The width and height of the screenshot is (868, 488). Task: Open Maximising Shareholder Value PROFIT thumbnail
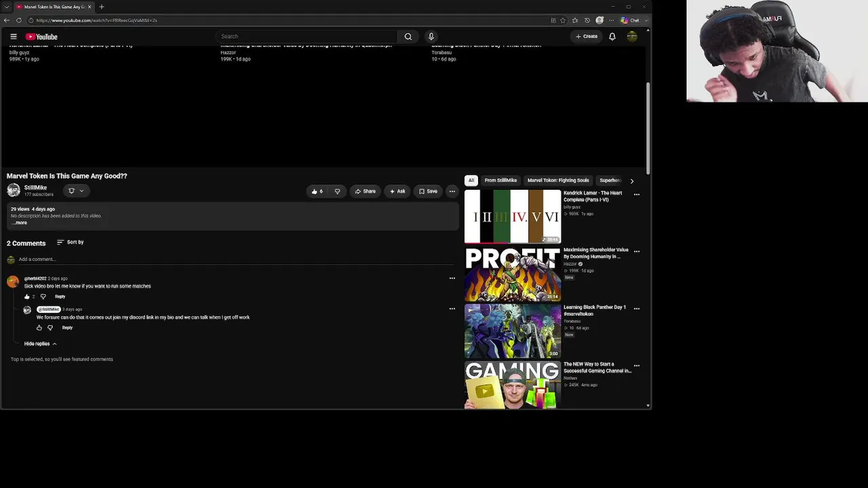513,273
